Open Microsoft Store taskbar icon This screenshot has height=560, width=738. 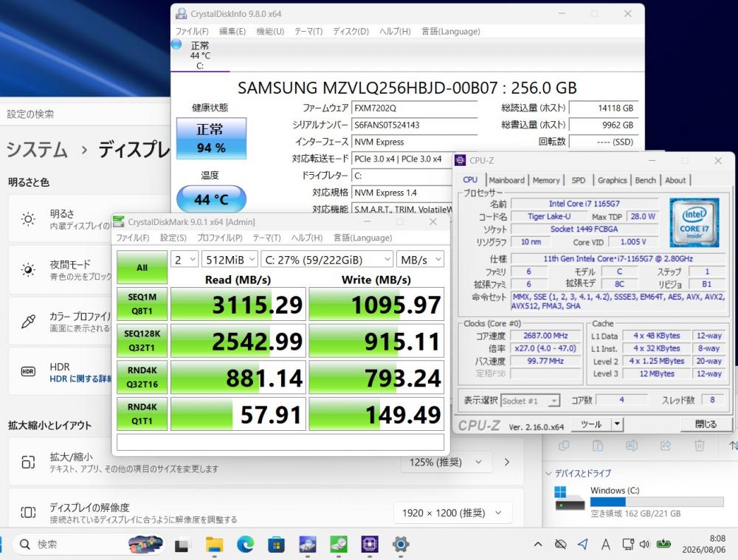pos(276,545)
